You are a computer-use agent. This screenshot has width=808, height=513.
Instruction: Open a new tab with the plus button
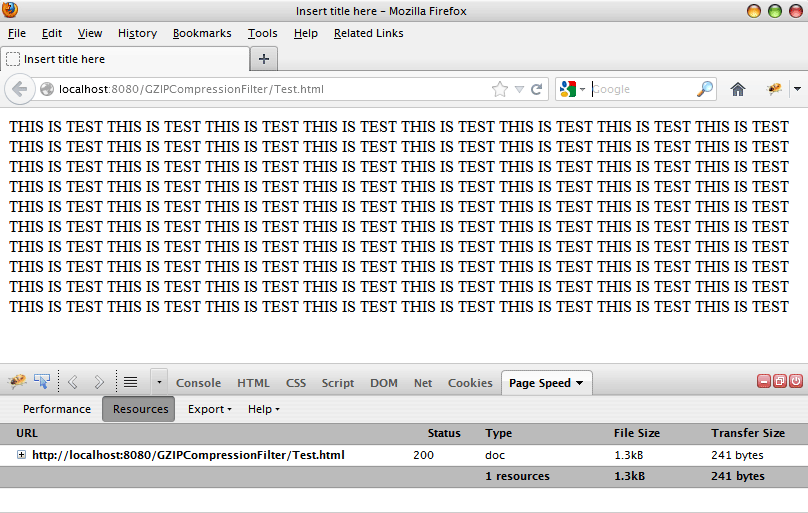tap(264, 59)
